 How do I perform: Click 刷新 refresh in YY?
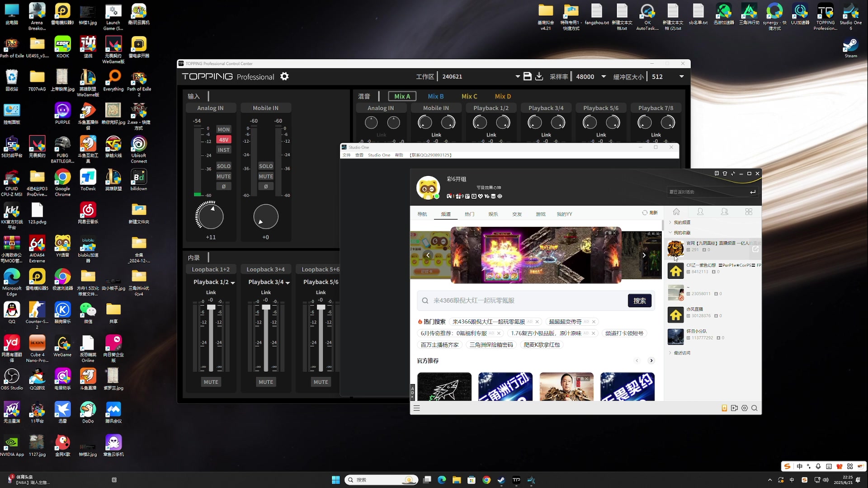pos(650,212)
